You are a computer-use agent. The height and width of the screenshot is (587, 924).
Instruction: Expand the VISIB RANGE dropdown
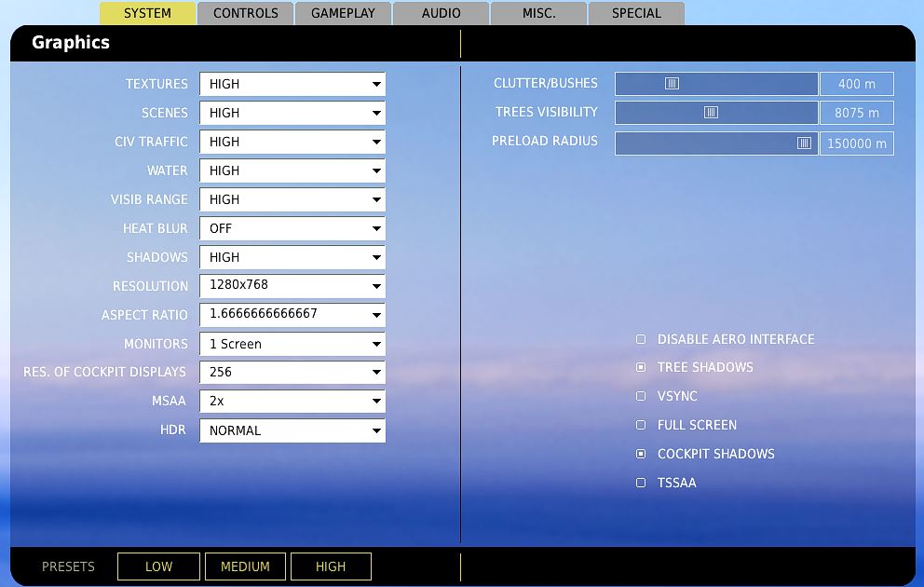(292, 199)
